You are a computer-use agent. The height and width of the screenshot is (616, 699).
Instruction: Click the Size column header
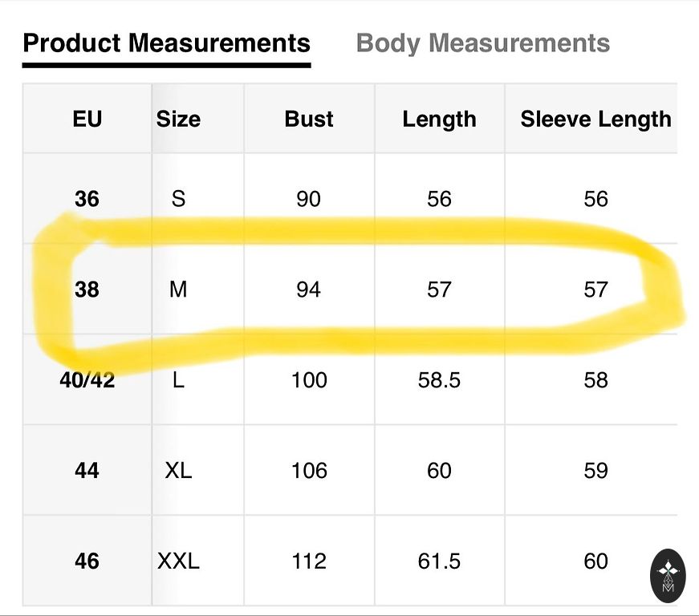click(x=178, y=119)
